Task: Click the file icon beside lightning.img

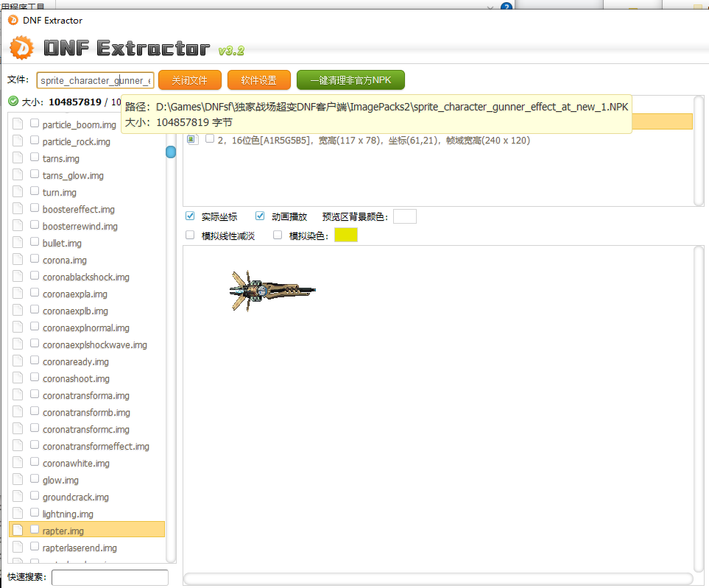Action: (x=18, y=514)
